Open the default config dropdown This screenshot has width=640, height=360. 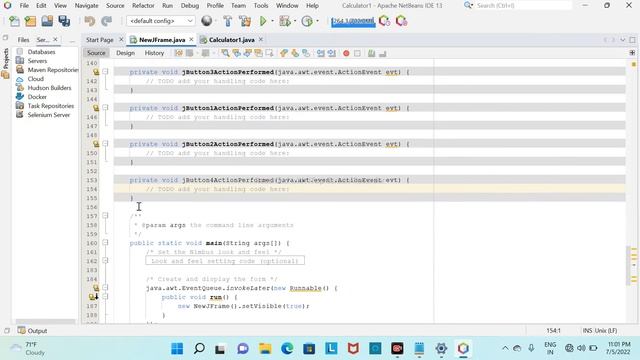pos(160,21)
